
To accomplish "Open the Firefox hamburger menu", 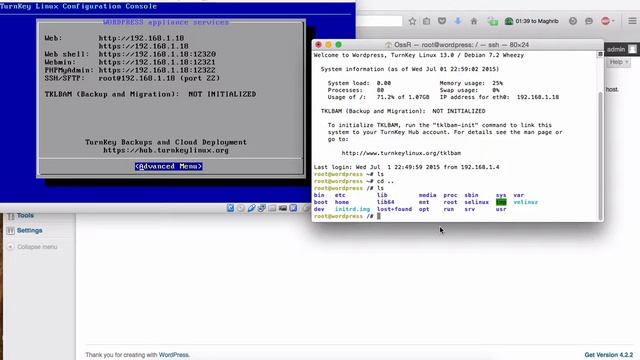I will [x=632, y=21].
